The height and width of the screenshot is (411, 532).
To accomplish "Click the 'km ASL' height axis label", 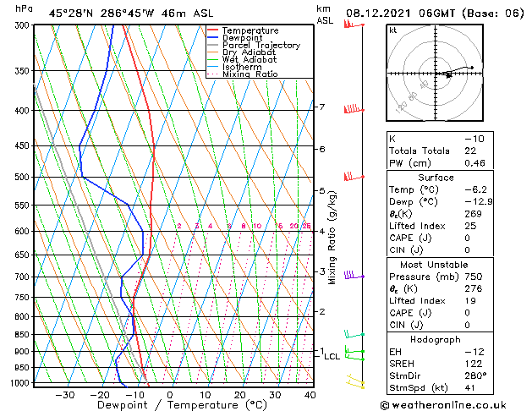I will click(x=324, y=14).
